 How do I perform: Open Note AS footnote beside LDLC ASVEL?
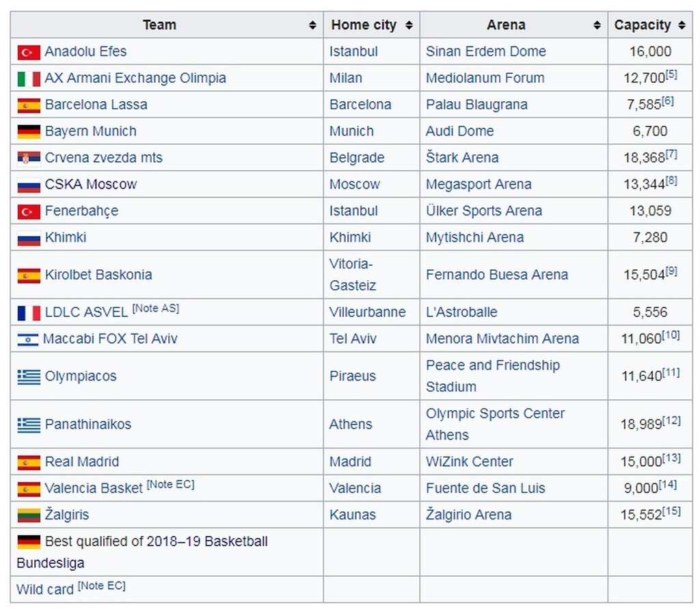[155, 308]
